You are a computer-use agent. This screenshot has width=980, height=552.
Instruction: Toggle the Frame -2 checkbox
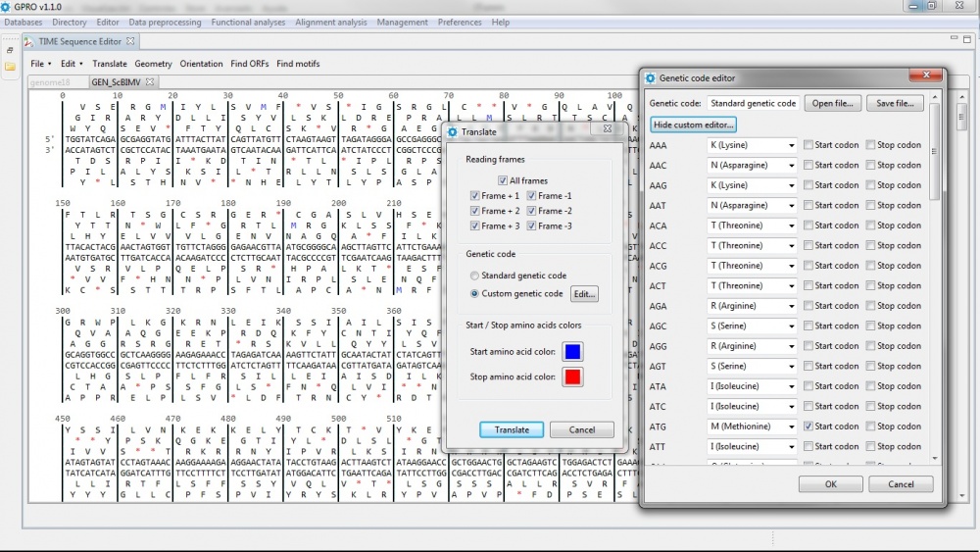(x=532, y=211)
